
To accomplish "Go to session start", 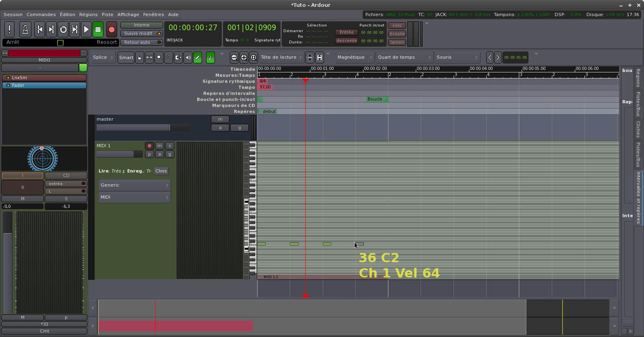I will pyautogui.click(x=39, y=29).
